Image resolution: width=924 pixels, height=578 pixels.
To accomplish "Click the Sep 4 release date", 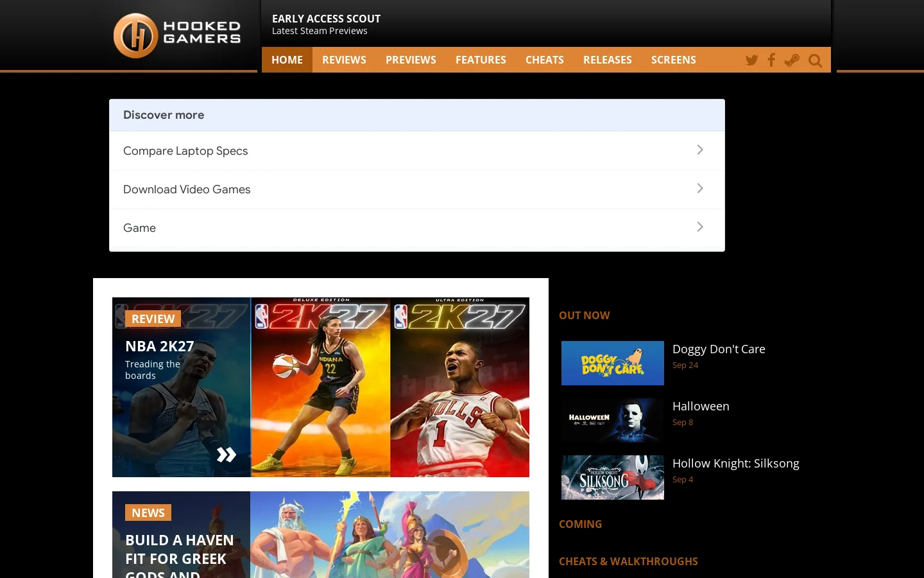I will pos(683,479).
